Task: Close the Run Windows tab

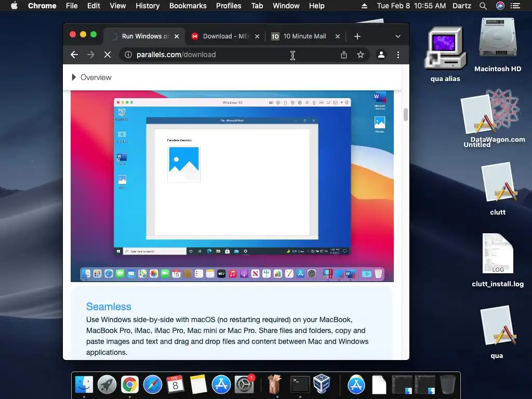Action: [177, 36]
